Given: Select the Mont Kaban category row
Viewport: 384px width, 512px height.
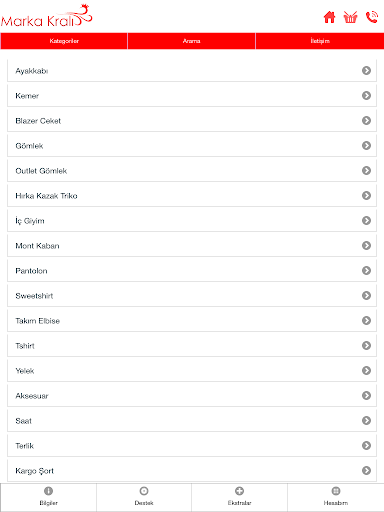Looking at the screenshot, I should pyautogui.click(x=192, y=246).
